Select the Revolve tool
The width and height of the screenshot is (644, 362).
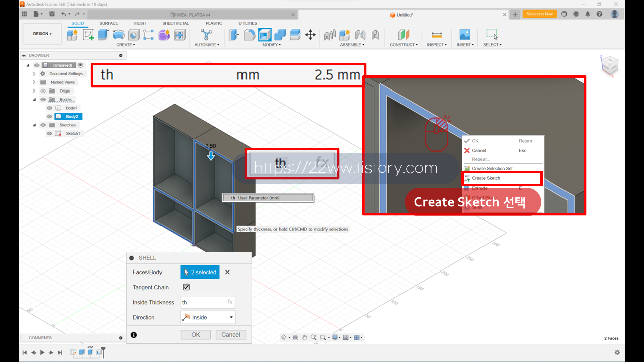(x=119, y=34)
